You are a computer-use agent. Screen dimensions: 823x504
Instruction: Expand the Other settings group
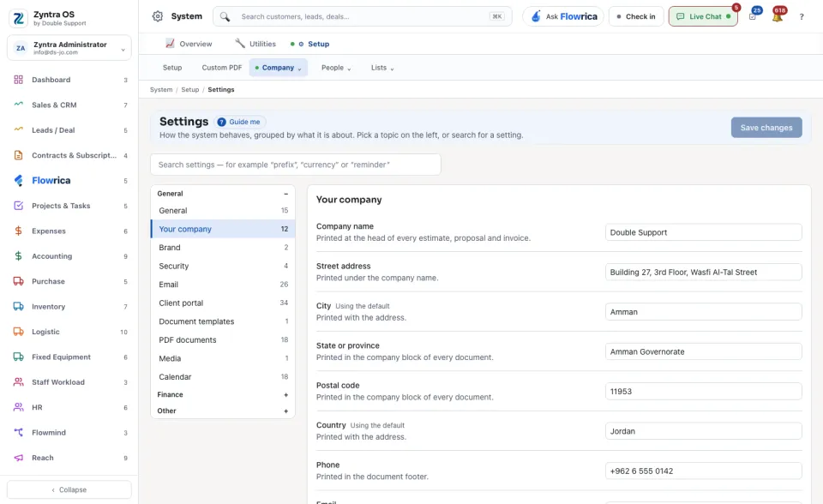[286, 411]
